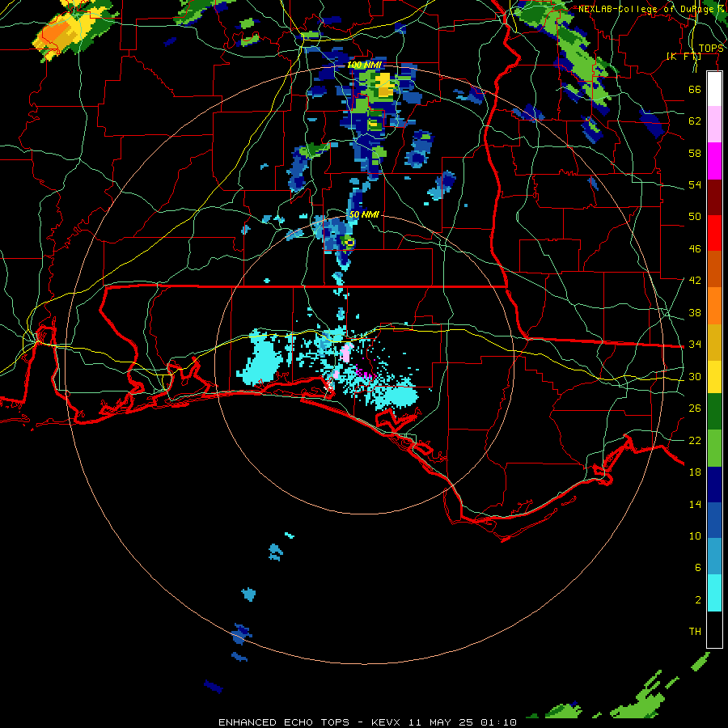Click the '6' legend label
Screen dimensions: 728x728
(698, 568)
